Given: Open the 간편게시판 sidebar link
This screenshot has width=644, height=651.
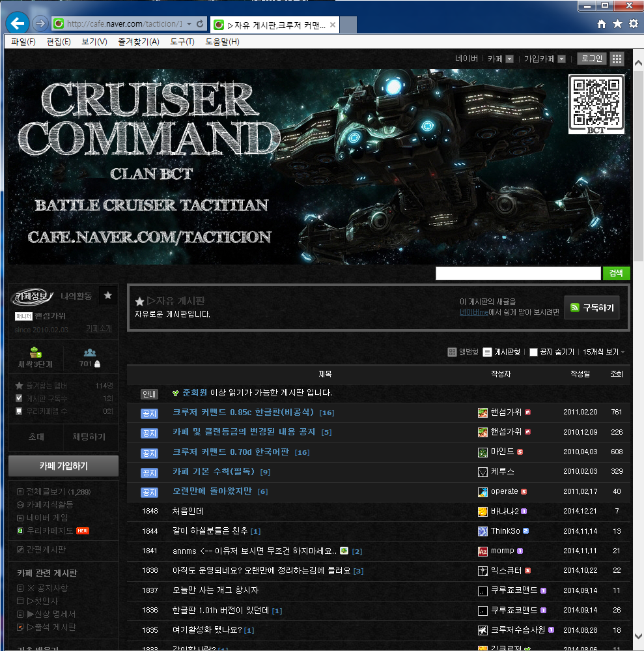Looking at the screenshot, I should click(x=46, y=550).
